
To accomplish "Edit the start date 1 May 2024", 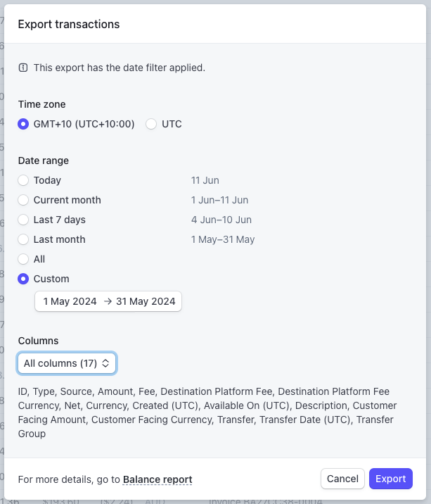I will (x=70, y=301).
